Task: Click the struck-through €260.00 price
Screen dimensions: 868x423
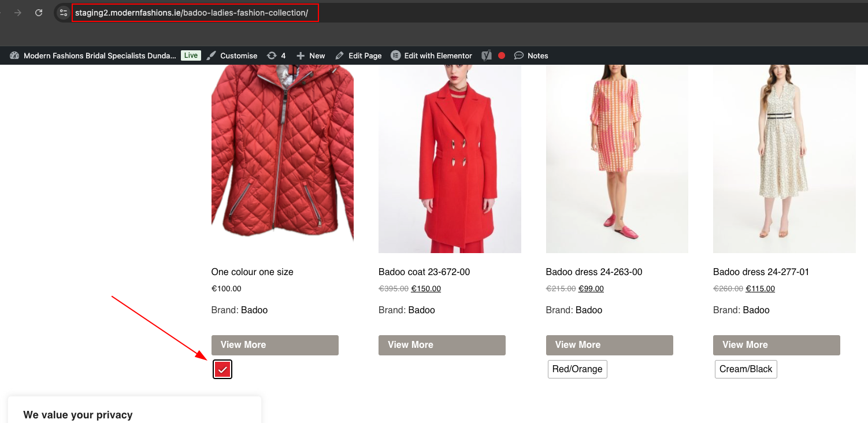Action: coord(728,288)
